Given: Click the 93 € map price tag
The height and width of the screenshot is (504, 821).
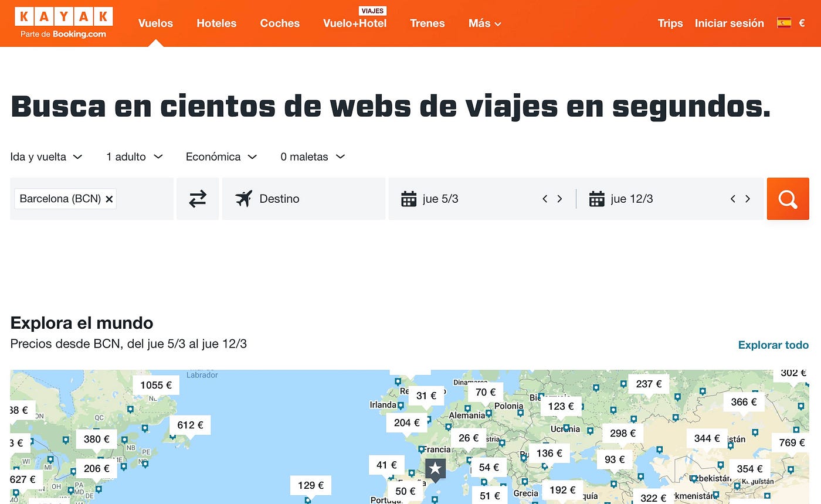Looking at the screenshot, I should pyautogui.click(x=615, y=459).
